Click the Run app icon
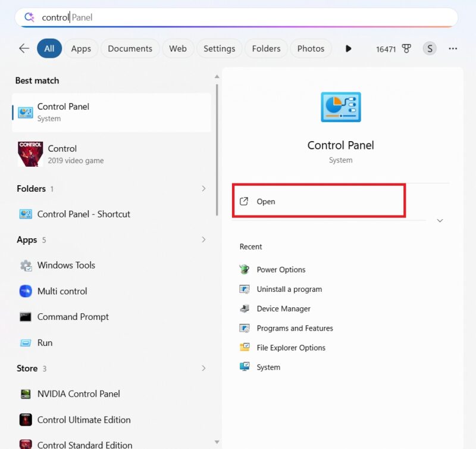 click(26, 343)
